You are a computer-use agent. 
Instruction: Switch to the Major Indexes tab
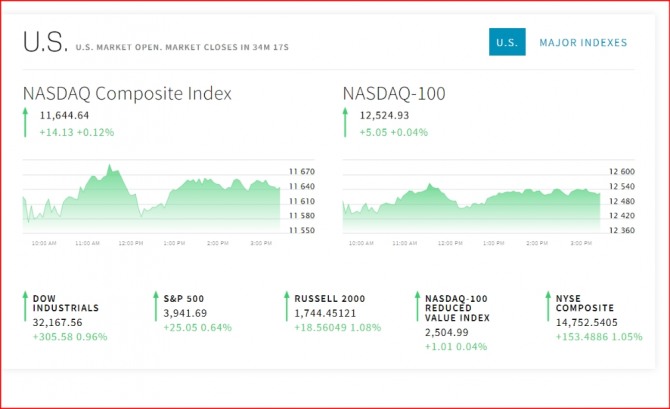pos(583,43)
